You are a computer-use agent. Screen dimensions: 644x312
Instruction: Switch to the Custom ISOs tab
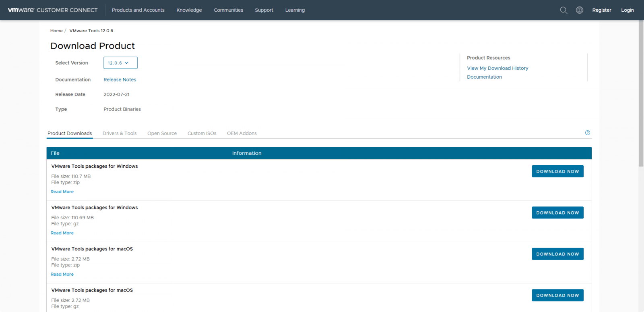pyautogui.click(x=202, y=133)
